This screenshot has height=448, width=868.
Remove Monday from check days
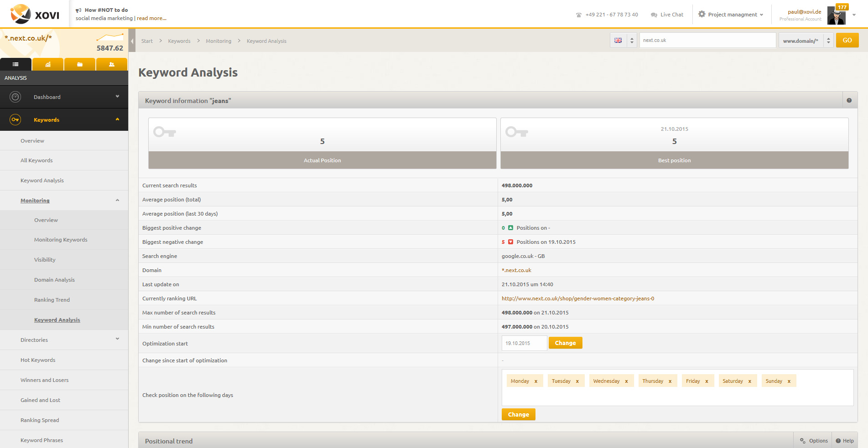[x=536, y=381]
